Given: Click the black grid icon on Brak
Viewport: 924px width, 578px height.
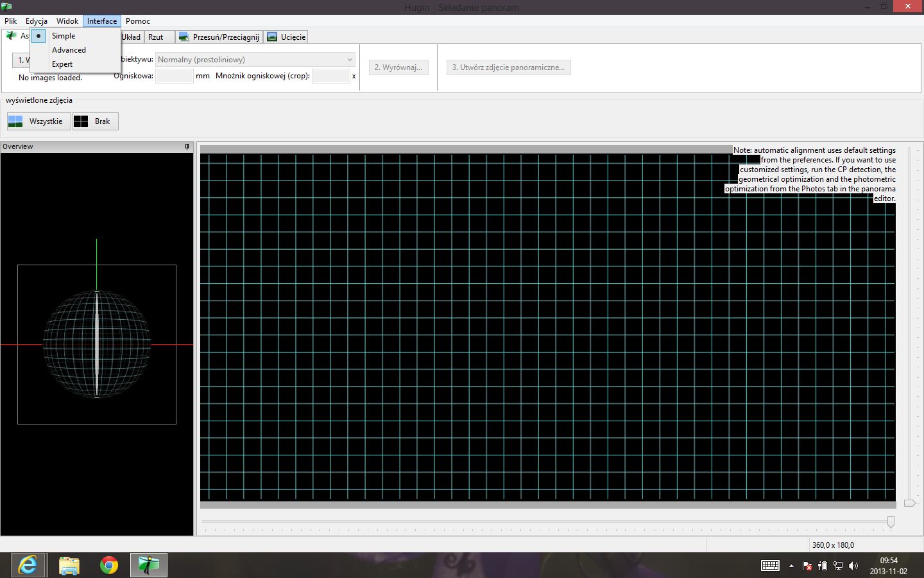Looking at the screenshot, I should [81, 121].
